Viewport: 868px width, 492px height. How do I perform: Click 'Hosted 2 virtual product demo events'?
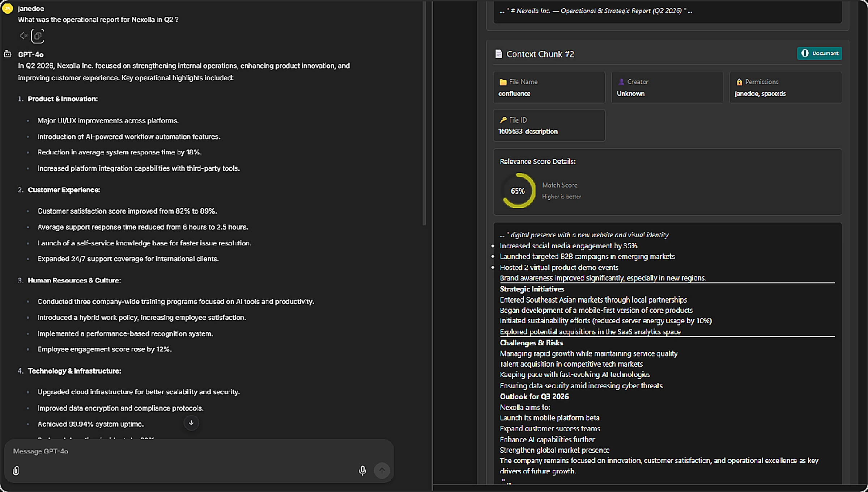pos(559,268)
